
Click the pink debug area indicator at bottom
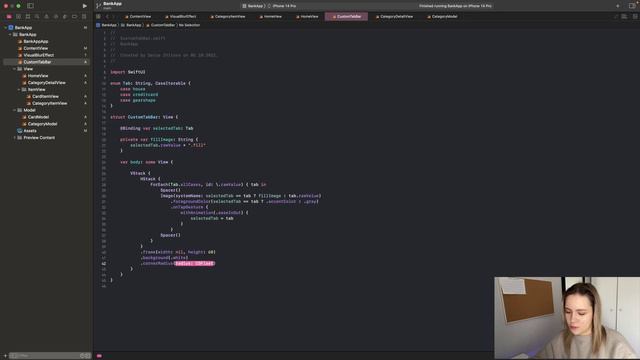tap(99, 356)
